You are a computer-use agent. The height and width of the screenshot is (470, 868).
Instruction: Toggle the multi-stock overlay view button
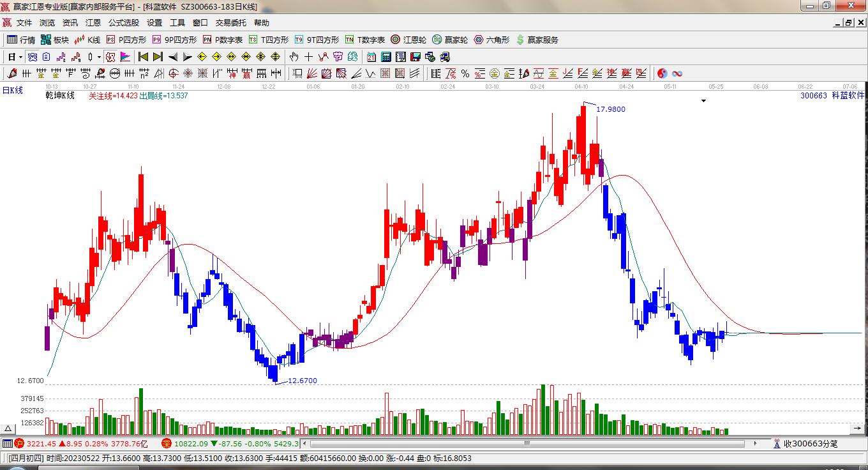click(31, 57)
